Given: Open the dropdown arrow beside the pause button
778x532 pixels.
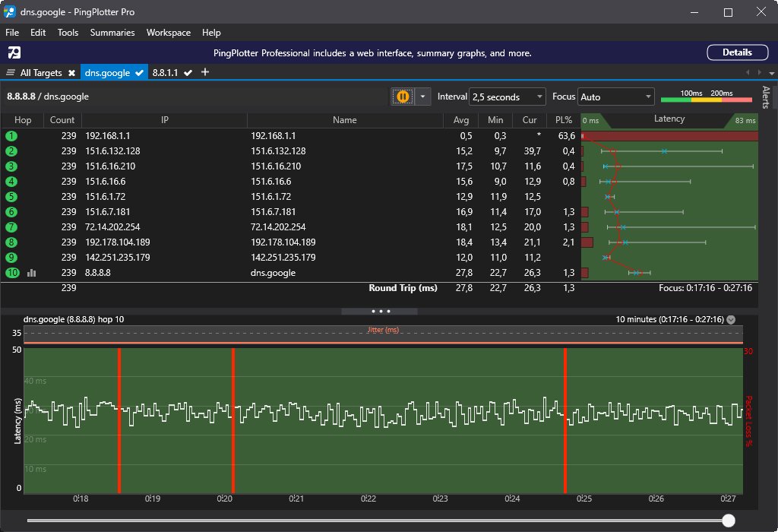Looking at the screenshot, I should 422,97.
